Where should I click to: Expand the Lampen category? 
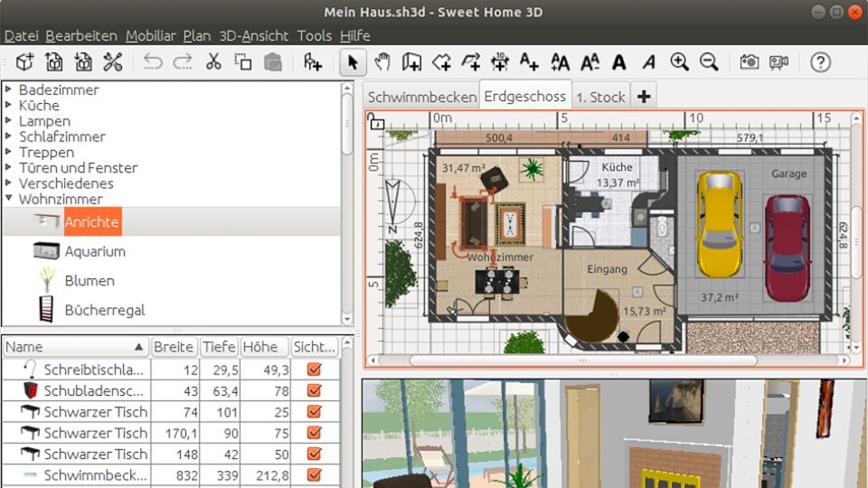coord(8,119)
